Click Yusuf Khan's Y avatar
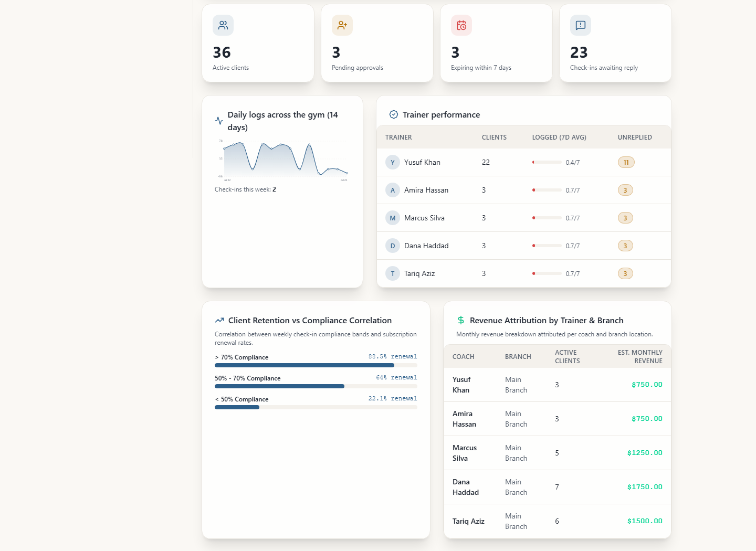 (x=393, y=162)
